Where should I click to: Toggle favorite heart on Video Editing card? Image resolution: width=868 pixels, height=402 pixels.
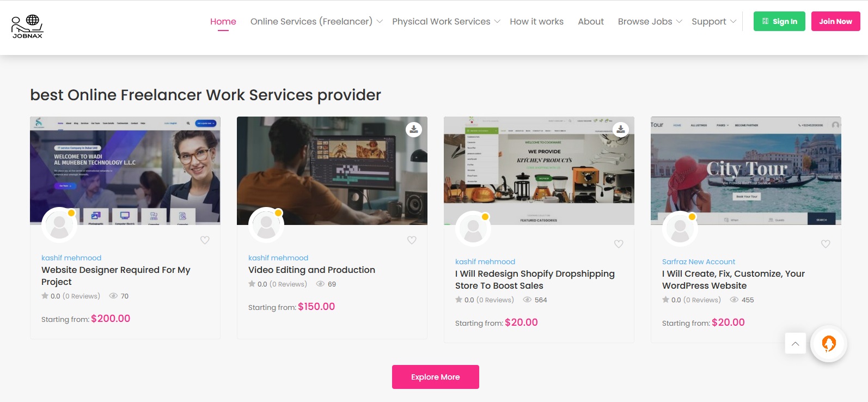[x=412, y=240]
